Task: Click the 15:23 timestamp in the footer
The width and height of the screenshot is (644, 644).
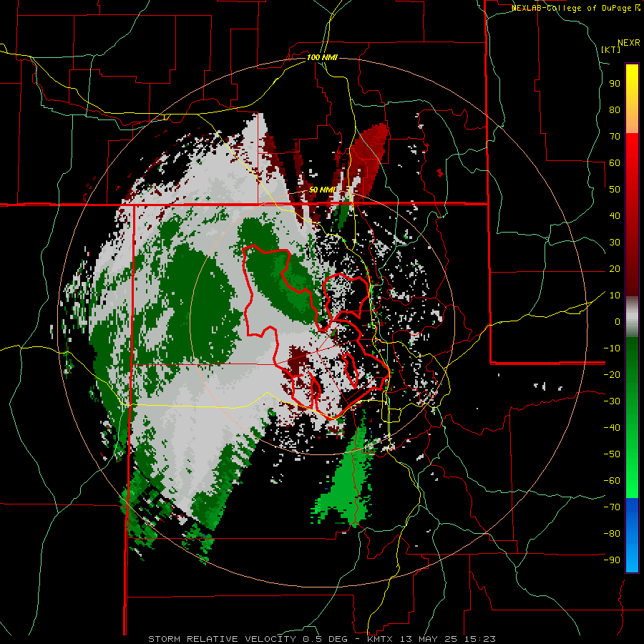Action: [x=481, y=639]
